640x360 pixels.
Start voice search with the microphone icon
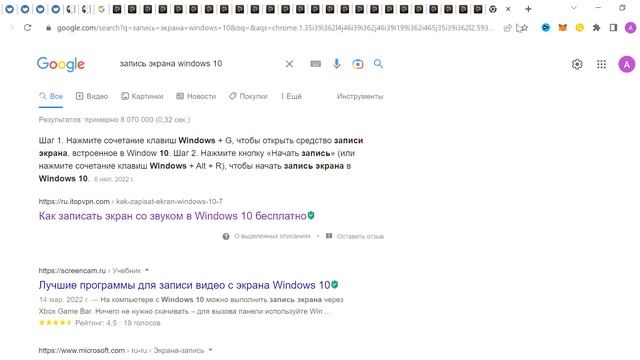(x=336, y=64)
